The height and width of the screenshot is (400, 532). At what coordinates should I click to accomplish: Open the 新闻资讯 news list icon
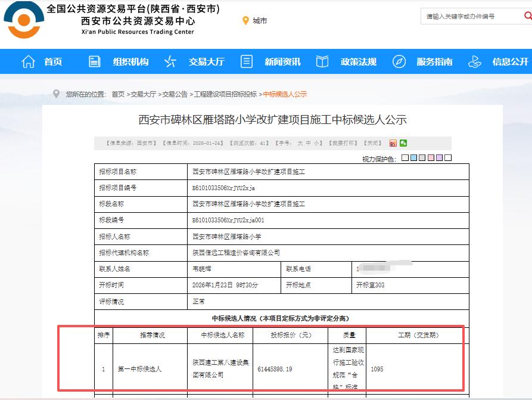click(x=246, y=61)
